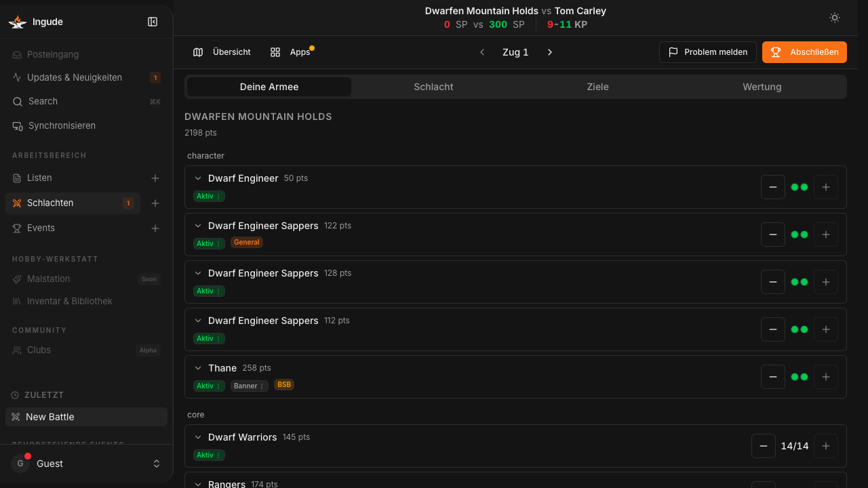Open Events in the sidebar
Image resolution: width=868 pixels, height=488 pixels.
click(x=73, y=228)
